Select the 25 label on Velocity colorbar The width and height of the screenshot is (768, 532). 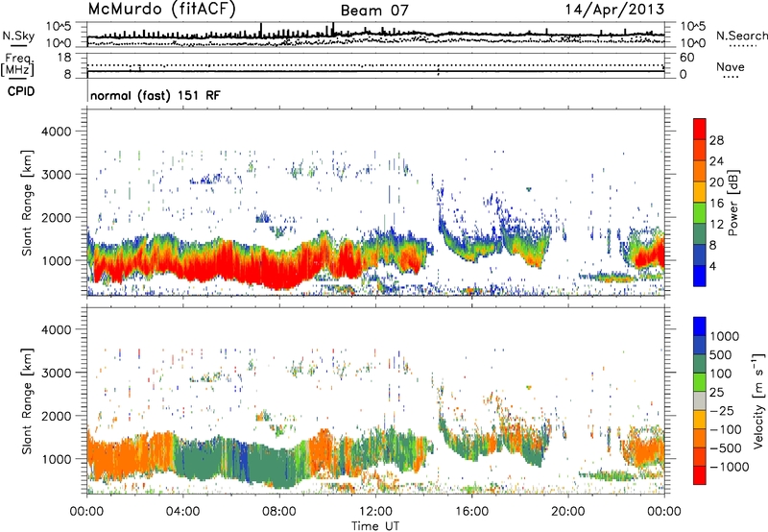coord(717,393)
